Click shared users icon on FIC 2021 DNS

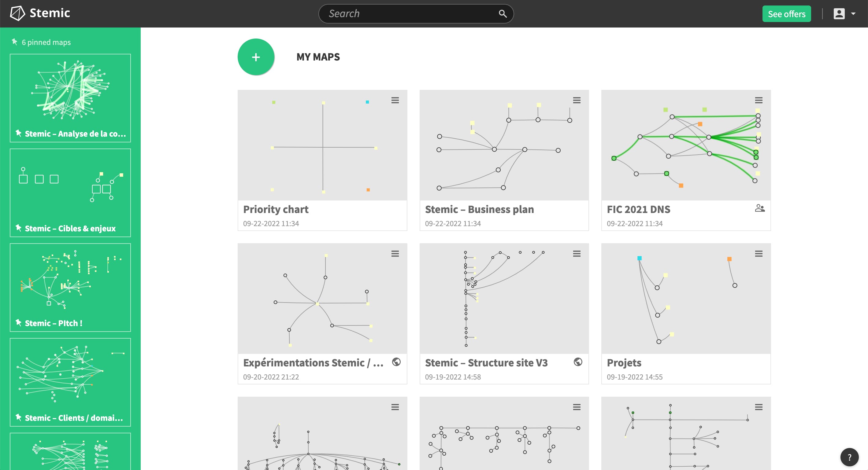point(759,208)
